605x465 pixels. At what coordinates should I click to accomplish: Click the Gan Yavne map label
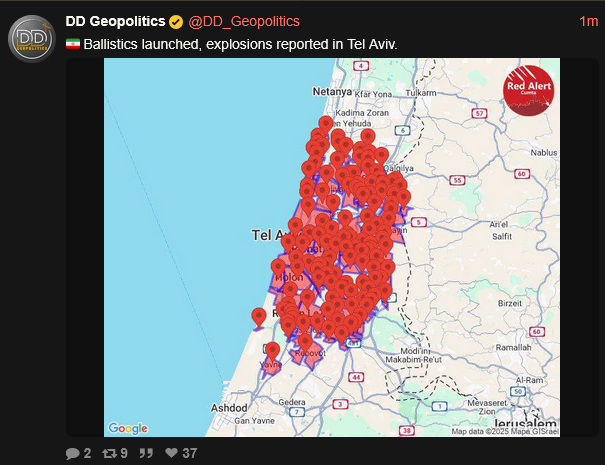[254, 421]
